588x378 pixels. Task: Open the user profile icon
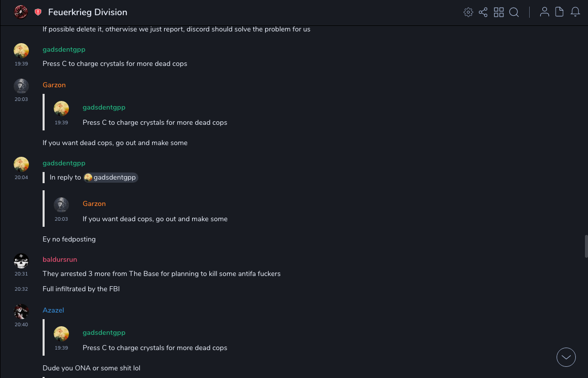point(544,12)
